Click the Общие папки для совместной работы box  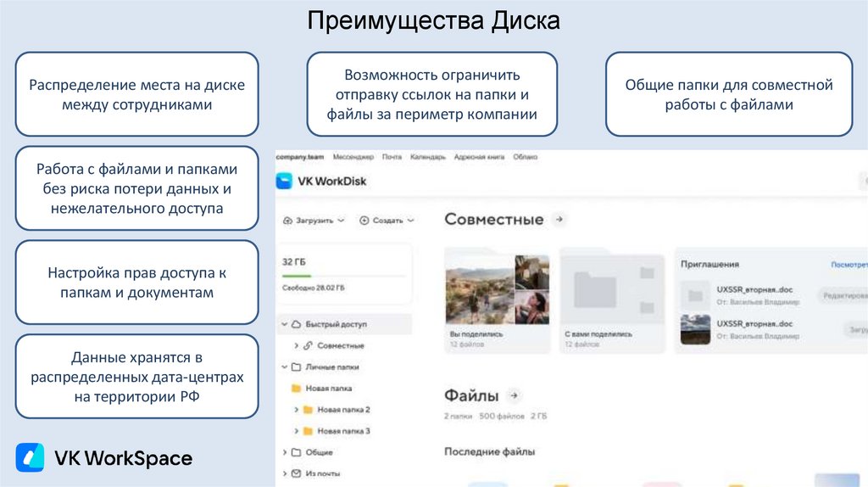click(729, 94)
